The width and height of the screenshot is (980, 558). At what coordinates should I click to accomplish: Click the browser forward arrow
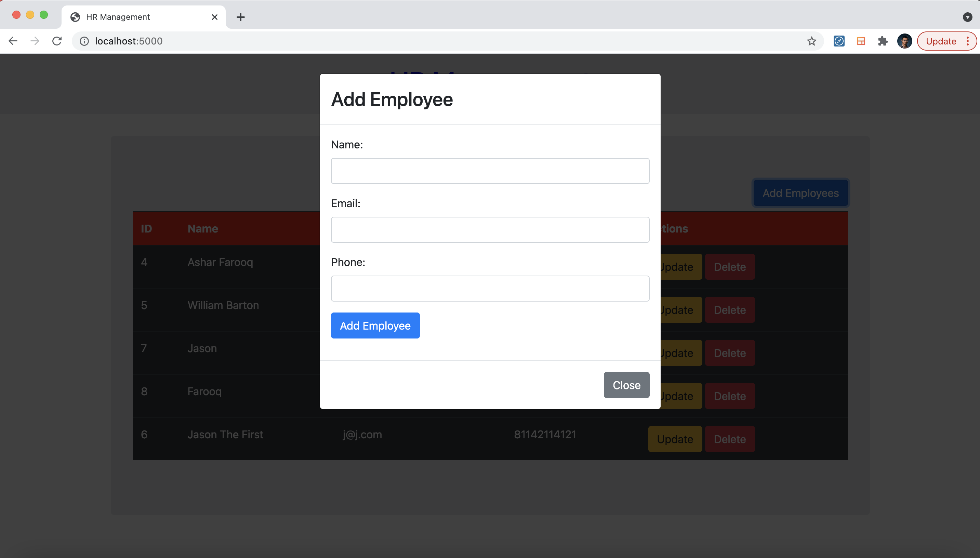coord(35,41)
